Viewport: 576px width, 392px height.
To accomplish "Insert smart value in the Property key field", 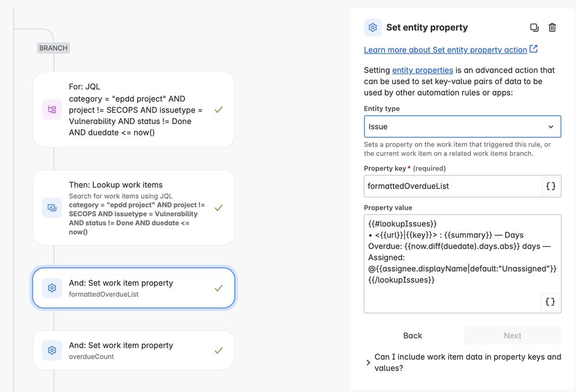I will (x=551, y=186).
